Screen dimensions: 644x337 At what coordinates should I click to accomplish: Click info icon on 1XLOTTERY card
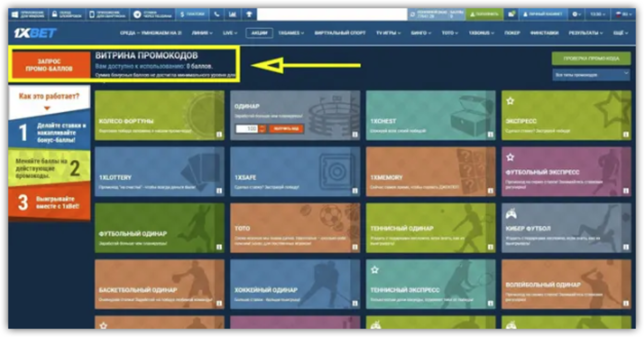click(219, 191)
